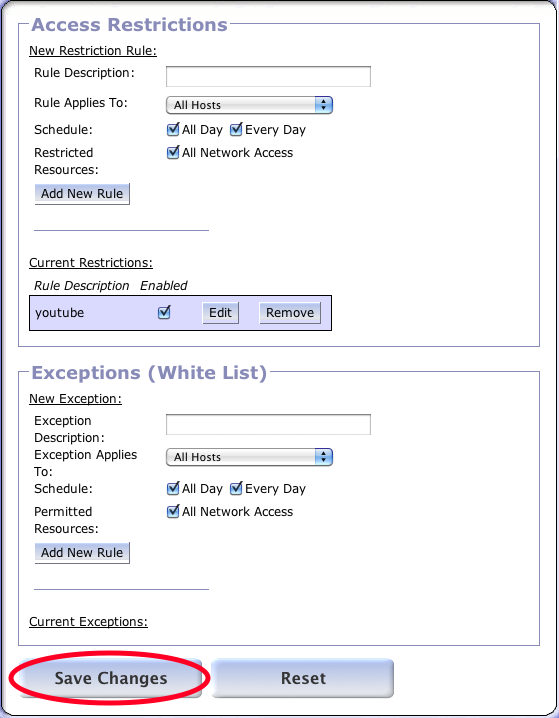Select the youtube rule description row
The width and height of the screenshot is (559, 718).
[x=180, y=313]
